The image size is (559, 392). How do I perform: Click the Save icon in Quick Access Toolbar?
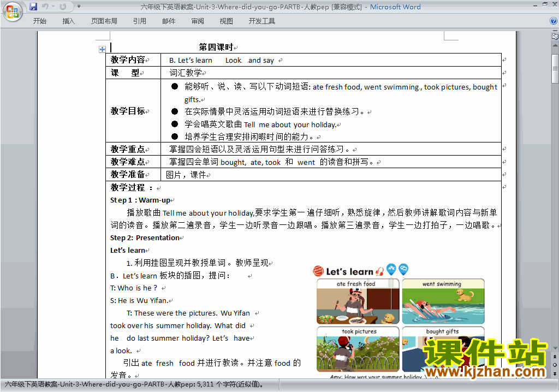coord(33,7)
